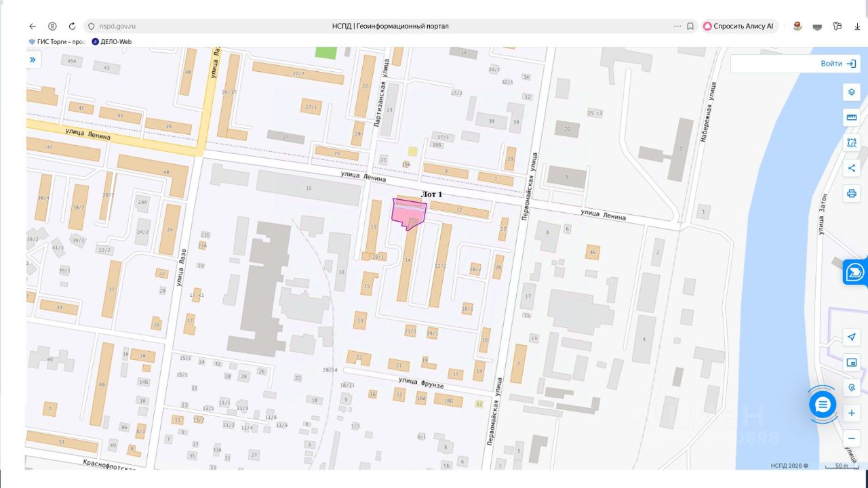Open the ГИС Торги bookmark
The image size is (868, 488).
coord(56,41)
